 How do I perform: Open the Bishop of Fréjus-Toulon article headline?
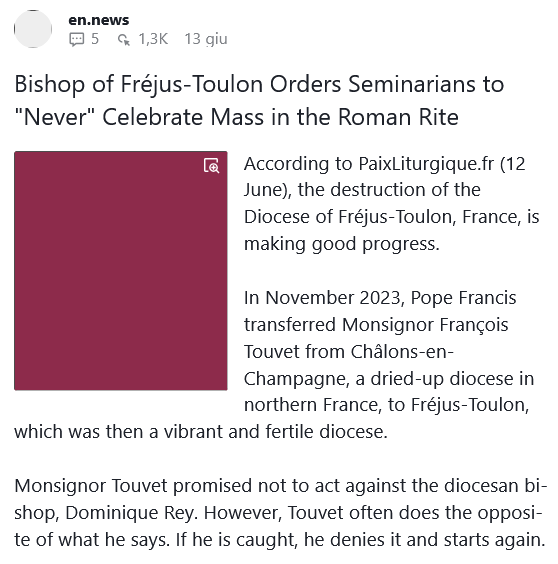coord(259,100)
